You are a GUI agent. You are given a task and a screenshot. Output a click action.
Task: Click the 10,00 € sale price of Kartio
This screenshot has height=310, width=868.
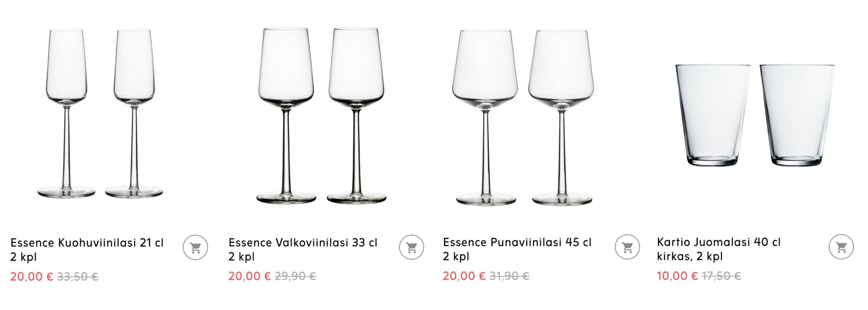(677, 276)
